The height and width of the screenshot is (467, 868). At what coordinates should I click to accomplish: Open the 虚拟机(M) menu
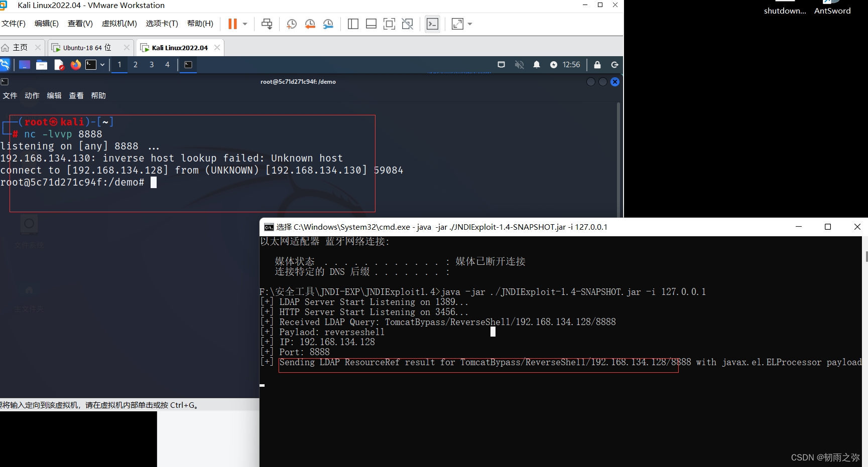pos(119,24)
